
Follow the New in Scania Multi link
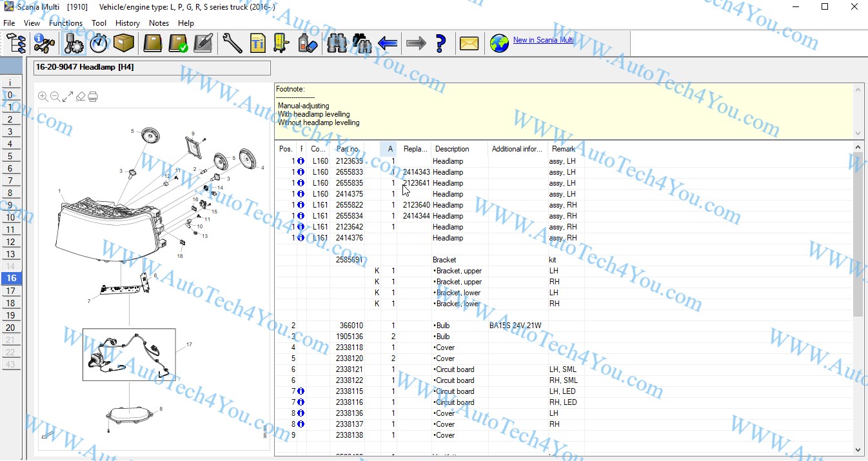tap(543, 40)
